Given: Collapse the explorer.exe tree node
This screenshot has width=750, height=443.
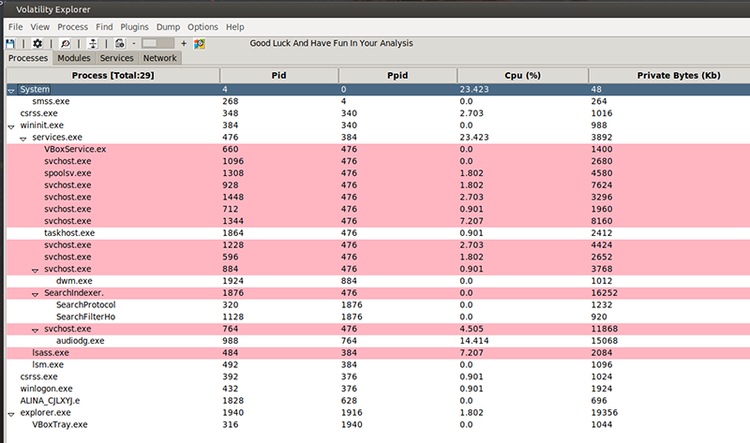Looking at the screenshot, I should tap(11, 414).
